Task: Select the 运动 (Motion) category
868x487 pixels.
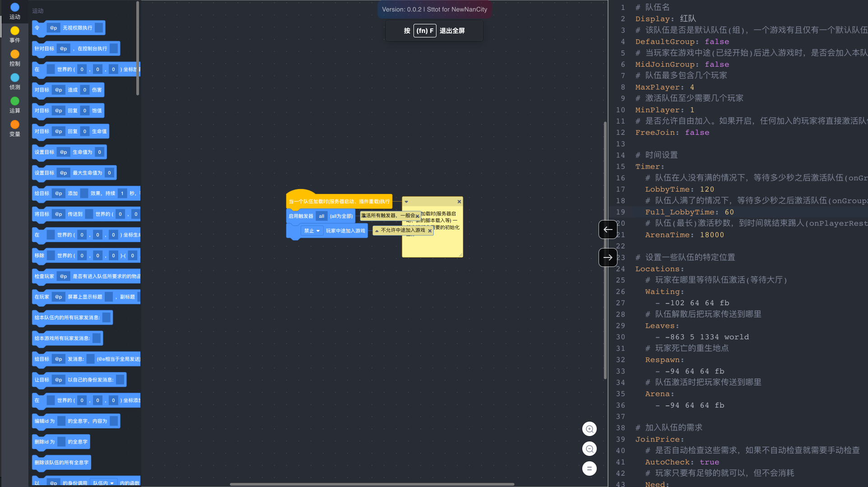Action: (x=14, y=11)
